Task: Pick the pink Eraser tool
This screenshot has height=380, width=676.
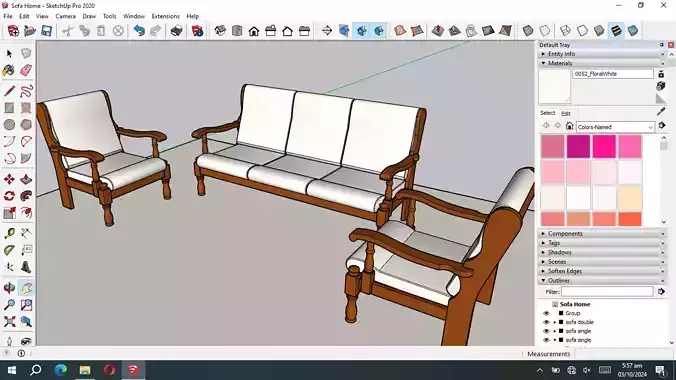Action: click(26, 70)
